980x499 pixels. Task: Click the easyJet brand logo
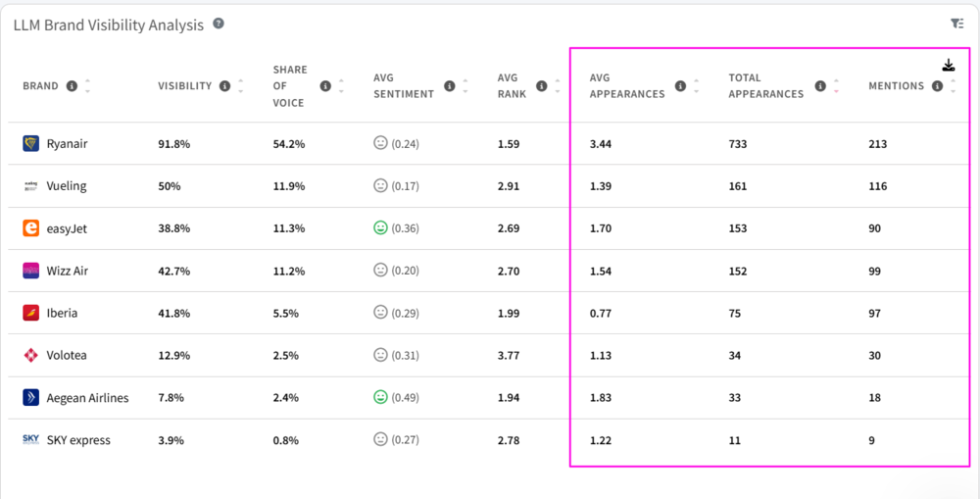(30, 228)
